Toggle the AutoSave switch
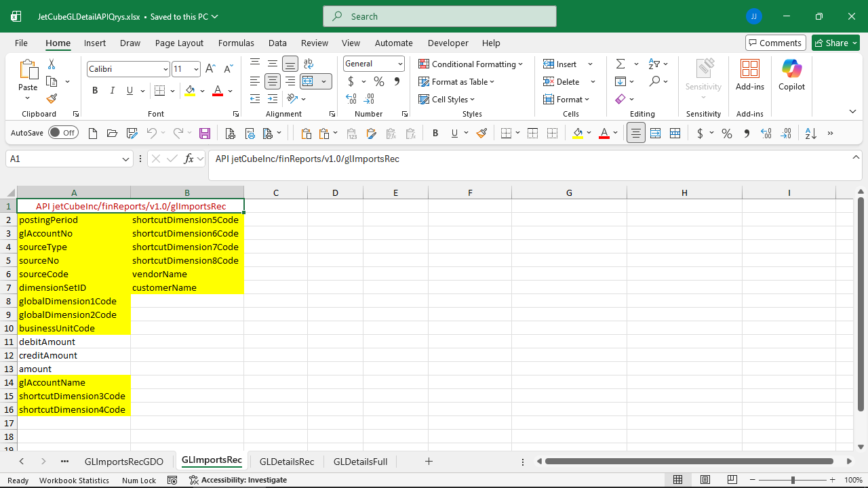The width and height of the screenshot is (868, 488). pos(63,133)
